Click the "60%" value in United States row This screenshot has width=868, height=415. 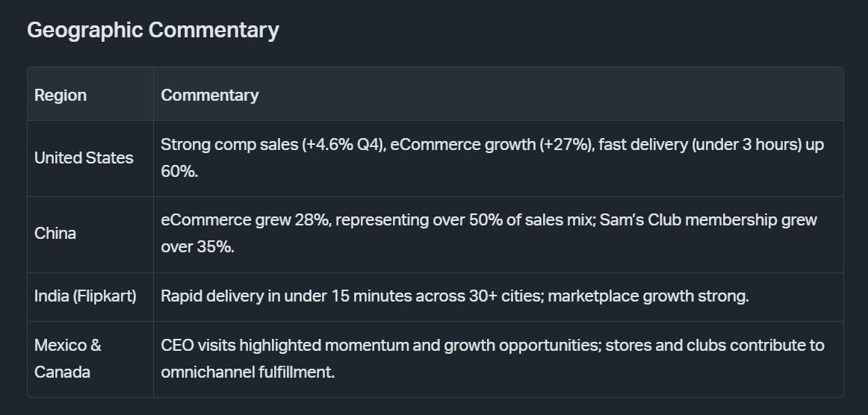tap(179, 171)
